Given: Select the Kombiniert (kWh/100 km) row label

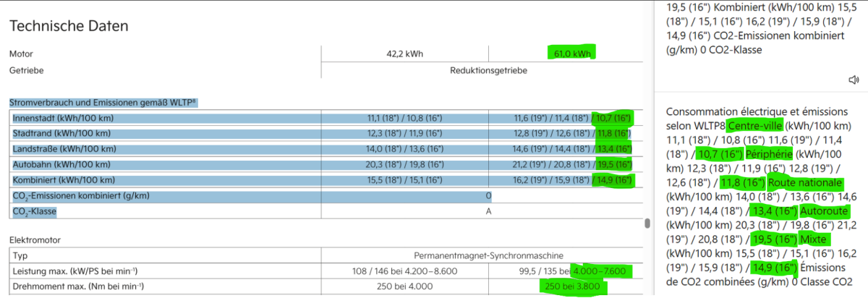Looking at the screenshot, I should [x=63, y=180].
